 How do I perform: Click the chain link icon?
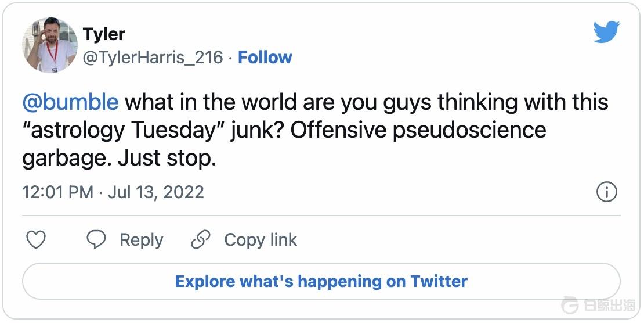201,240
